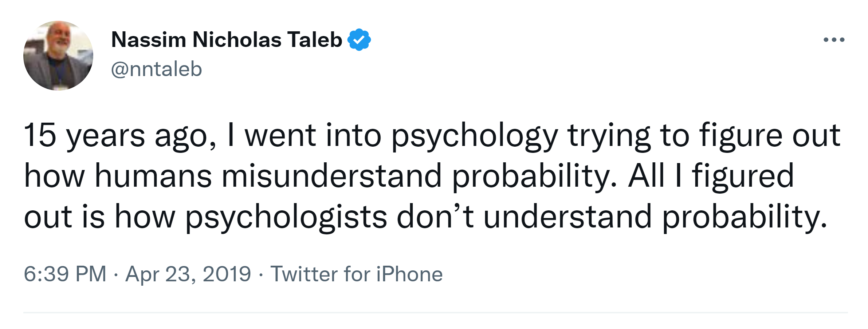Open the tweet's more options menu
The image size is (868, 329).
point(834,40)
